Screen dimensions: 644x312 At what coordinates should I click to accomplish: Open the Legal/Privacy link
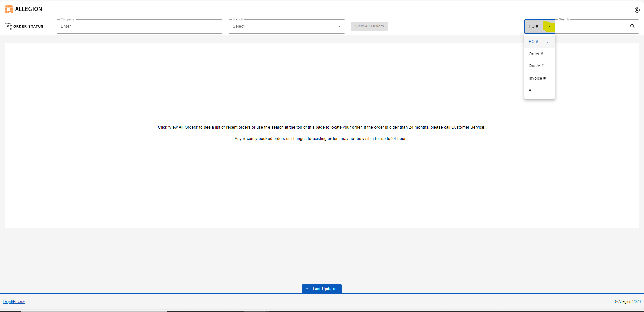(14, 301)
